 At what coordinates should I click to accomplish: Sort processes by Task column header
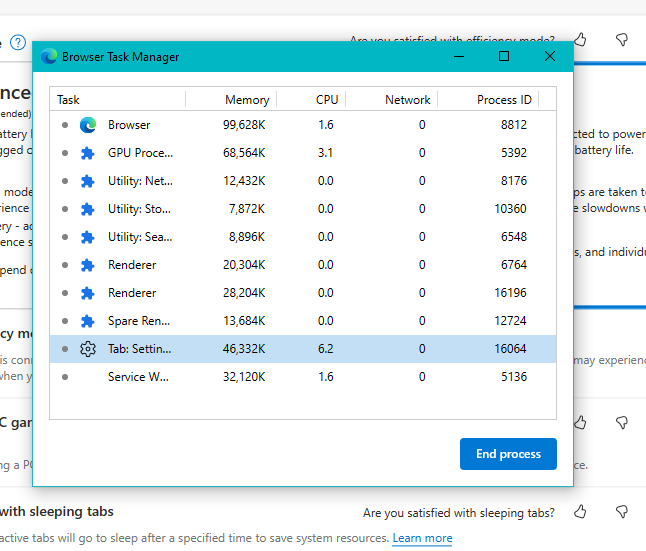point(117,99)
